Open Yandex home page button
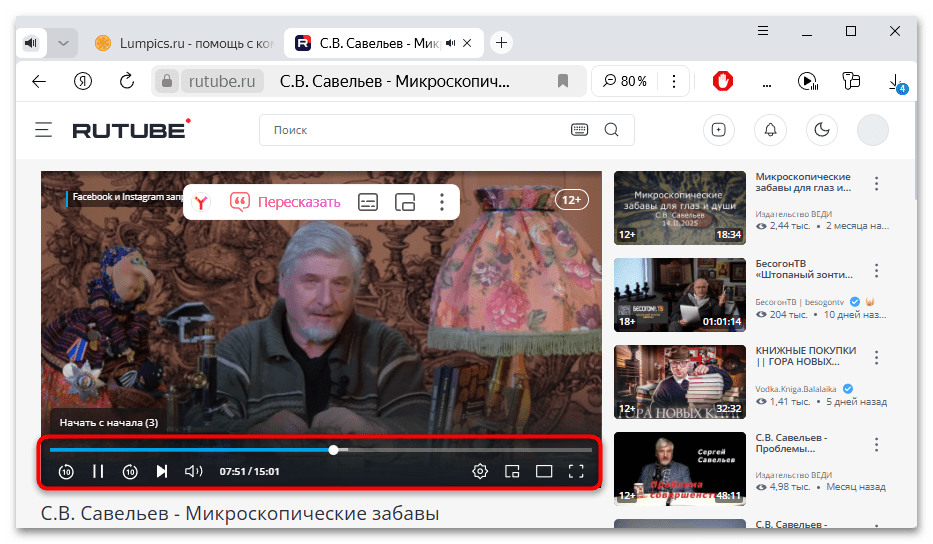 tap(83, 81)
